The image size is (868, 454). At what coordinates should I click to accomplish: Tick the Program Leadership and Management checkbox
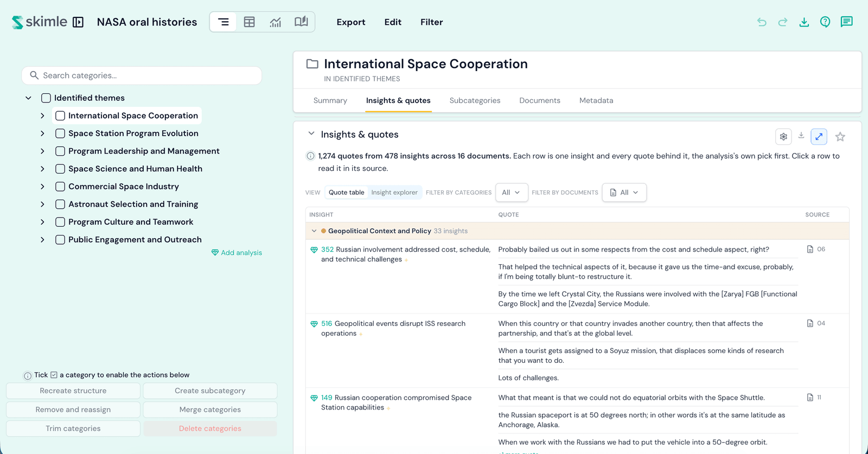(60, 151)
